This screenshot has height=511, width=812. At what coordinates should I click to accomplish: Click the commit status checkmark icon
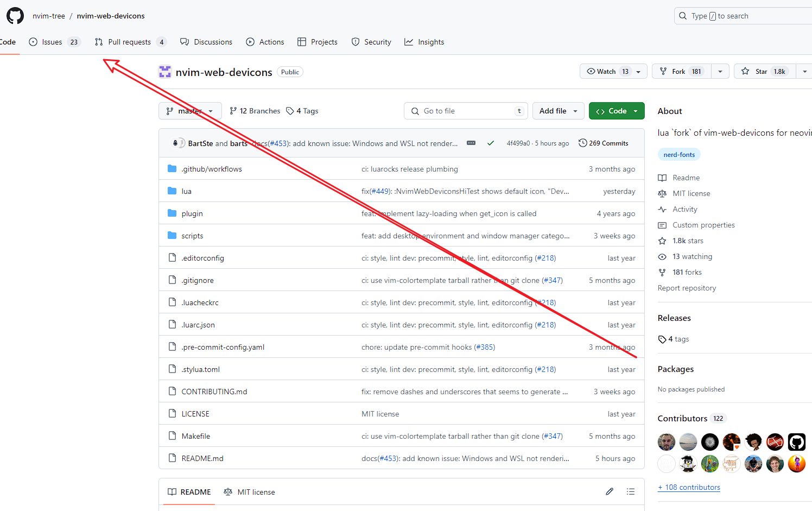pos(491,143)
